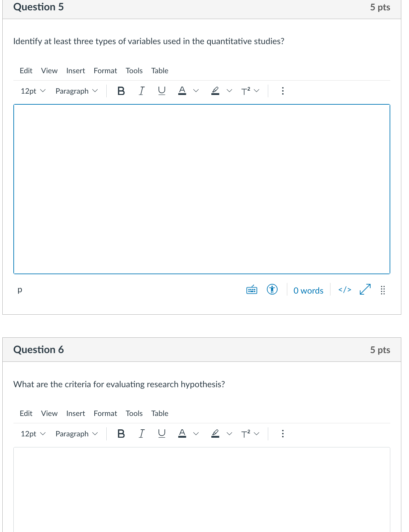Click the 0 words count button
The height and width of the screenshot is (532, 409).
point(308,291)
